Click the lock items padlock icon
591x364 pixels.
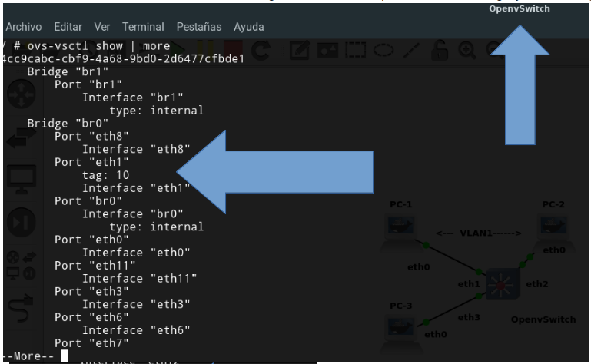(x=440, y=51)
